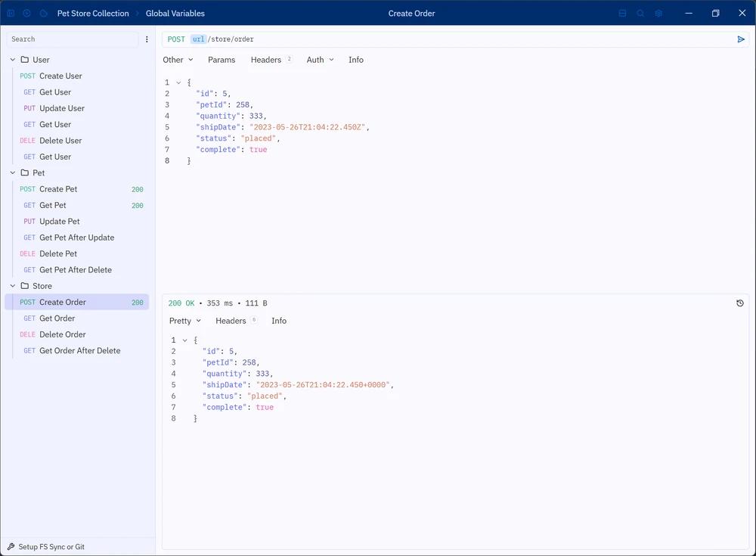Open the Pretty response view dropdown

click(x=185, y=321)
